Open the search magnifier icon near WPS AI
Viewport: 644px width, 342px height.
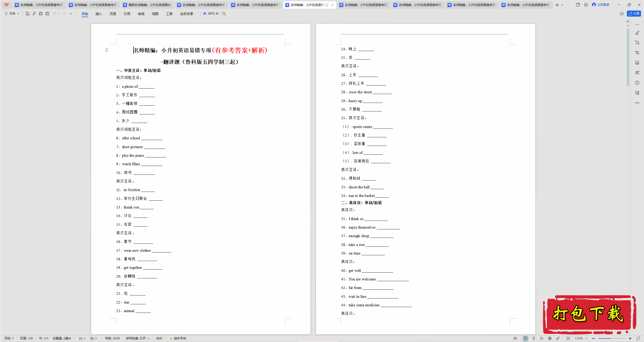click(224, 14)
